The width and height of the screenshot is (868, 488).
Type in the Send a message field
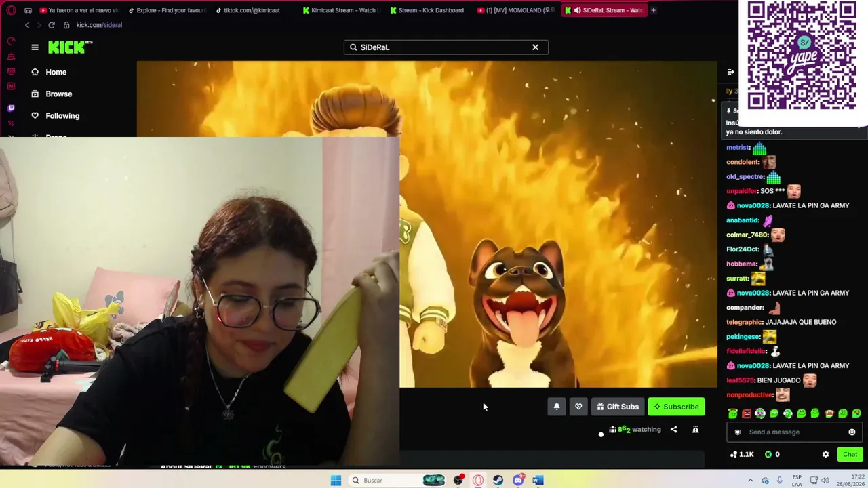[x=793, y=432]
